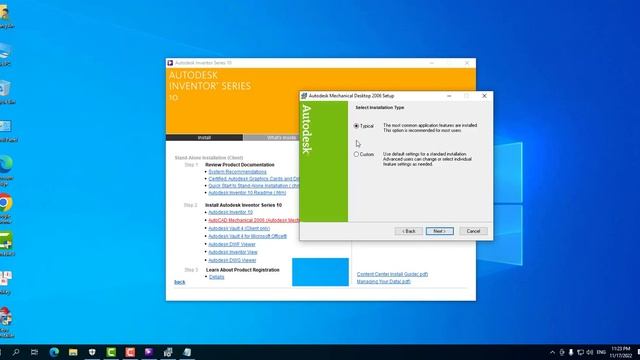Go Back in the Mechanical Desktop Setup dialog
640x360 pixels.
(409, 231)
